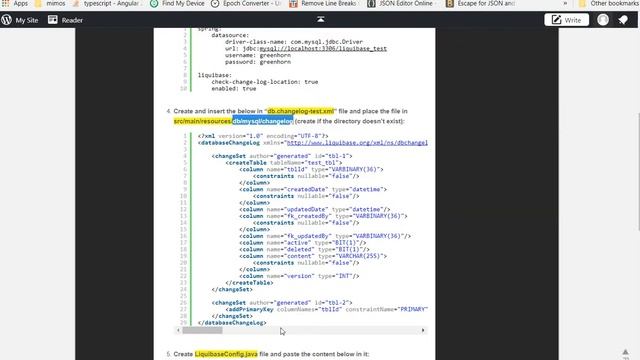Open the Epoch Converter bookmark
This screenshot has height=360, width=640.
pyautogui.click(x=247, y=3)
